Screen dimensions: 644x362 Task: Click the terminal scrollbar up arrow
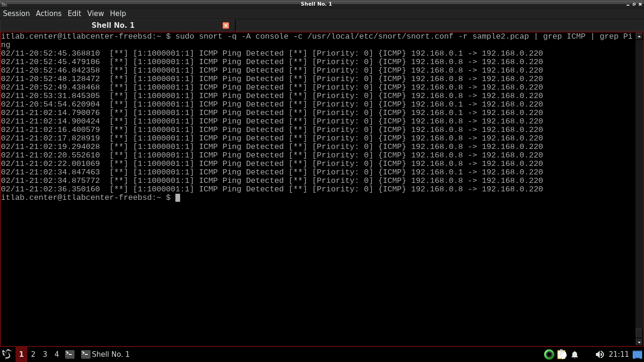pos(639,36)
